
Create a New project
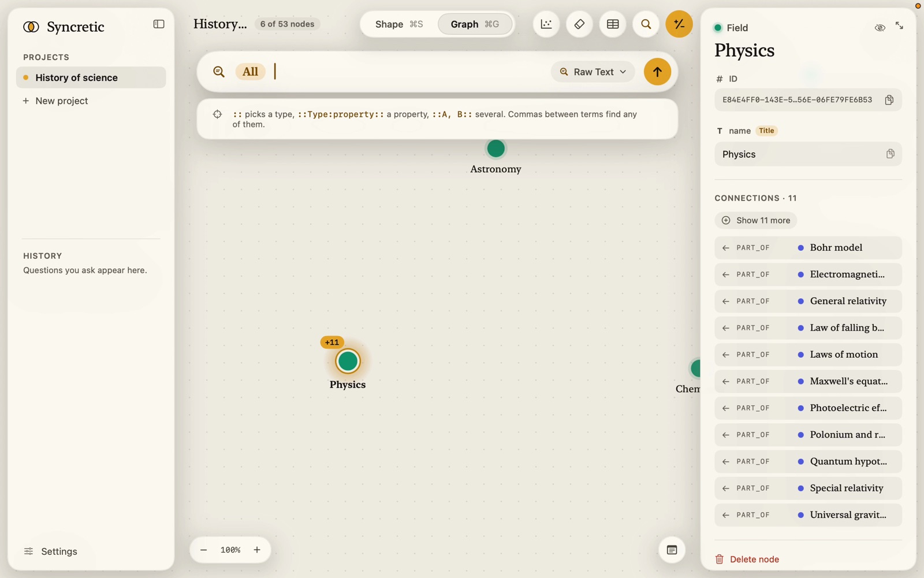pos(55,101)
